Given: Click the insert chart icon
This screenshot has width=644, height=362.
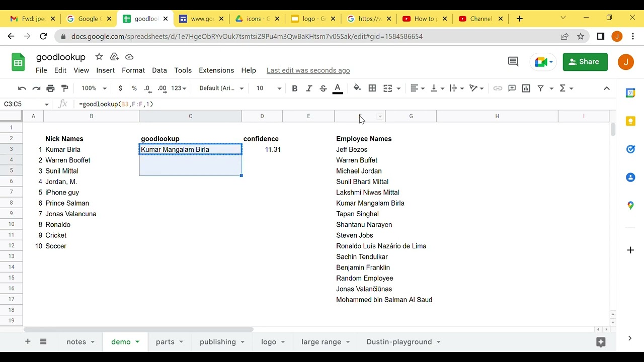Looking at the screenshot, I should tap(526, 88).
